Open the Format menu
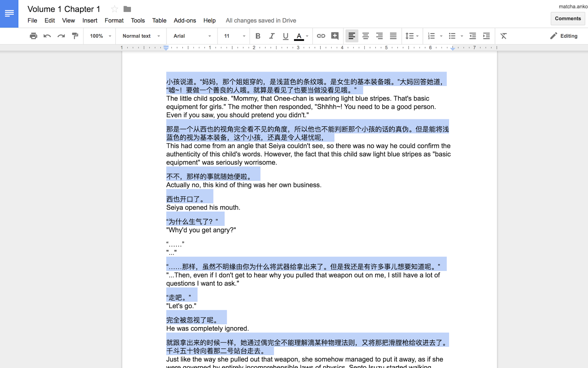This screenshot has height=368, width=588. (x=114, y=20)
